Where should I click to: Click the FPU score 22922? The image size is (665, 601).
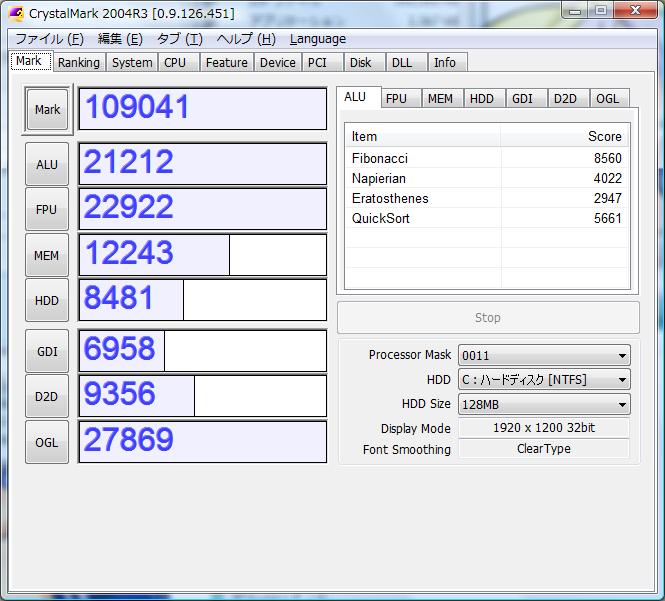(x=203, y=209)
